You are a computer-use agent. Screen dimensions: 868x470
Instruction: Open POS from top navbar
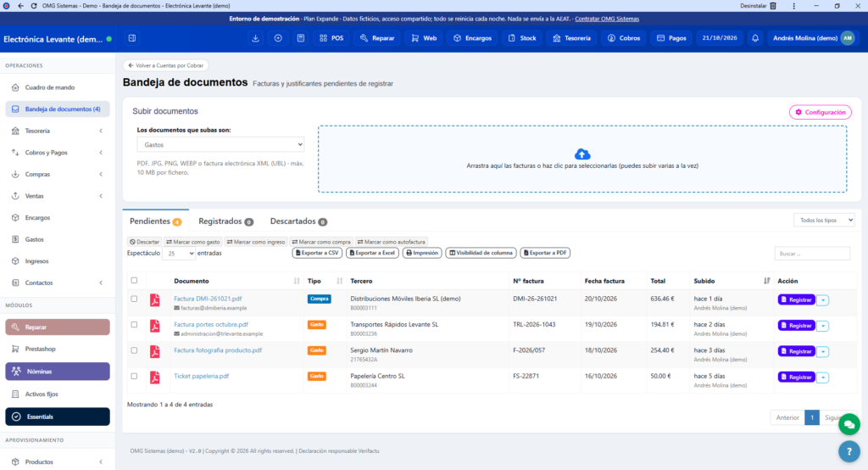click(x=331, y=38)
